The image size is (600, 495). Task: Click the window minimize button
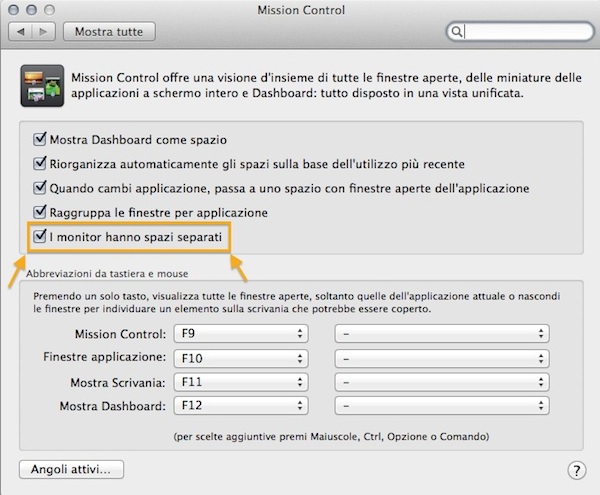pyautogui.click(x=31, y=10)
